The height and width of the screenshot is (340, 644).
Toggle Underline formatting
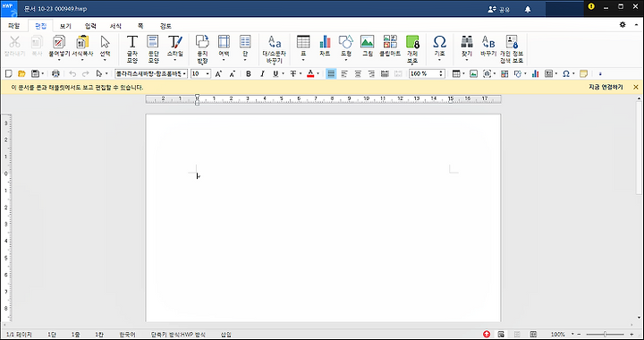click(275, 74)
